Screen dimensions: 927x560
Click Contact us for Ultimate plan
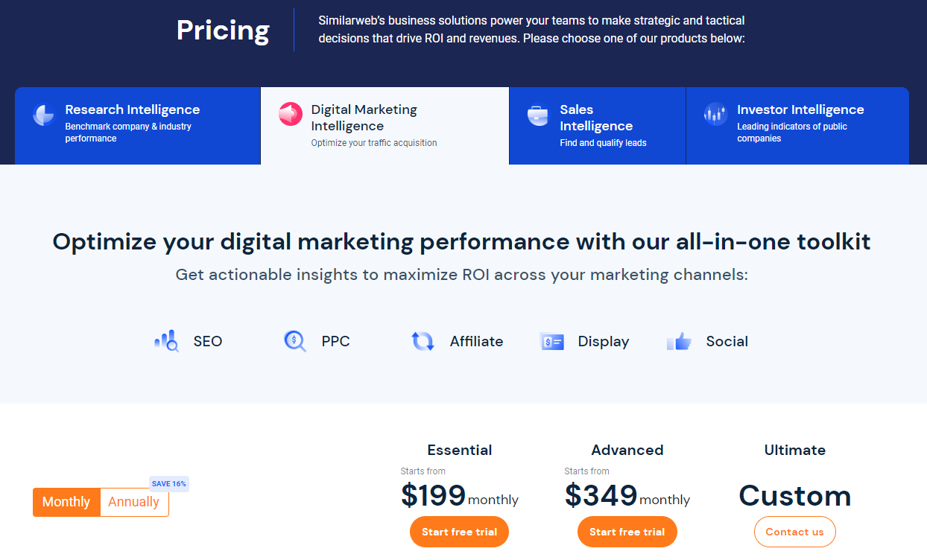[x=795, y=532]
